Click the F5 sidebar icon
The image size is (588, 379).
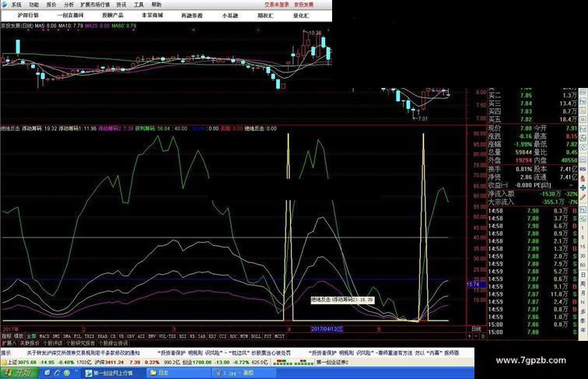click(x=583, y=210)
